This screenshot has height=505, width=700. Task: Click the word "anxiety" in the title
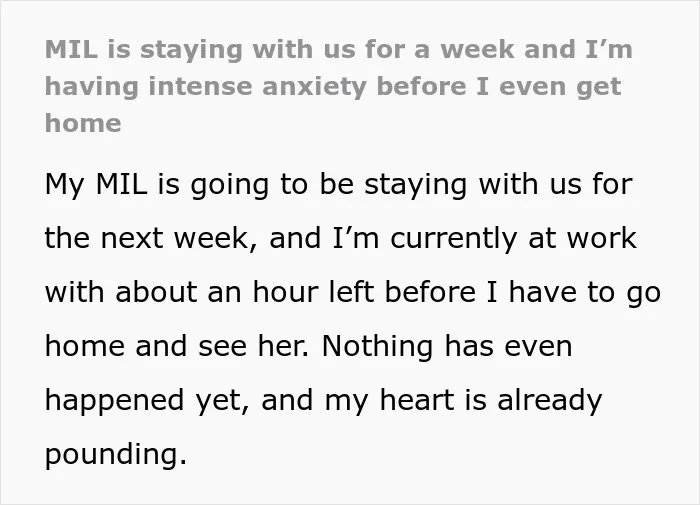[x=314, y=87]
